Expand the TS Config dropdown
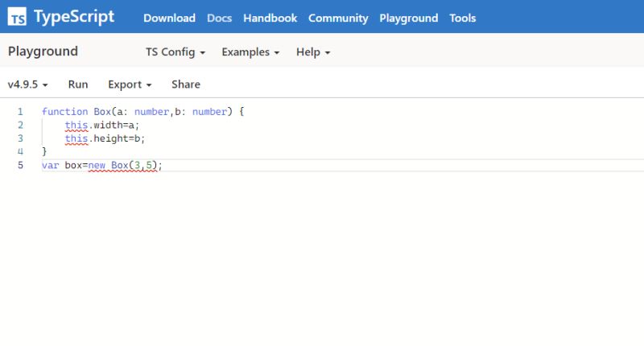The height and width of the screenshot is (346, 644). tap(175, 52)
